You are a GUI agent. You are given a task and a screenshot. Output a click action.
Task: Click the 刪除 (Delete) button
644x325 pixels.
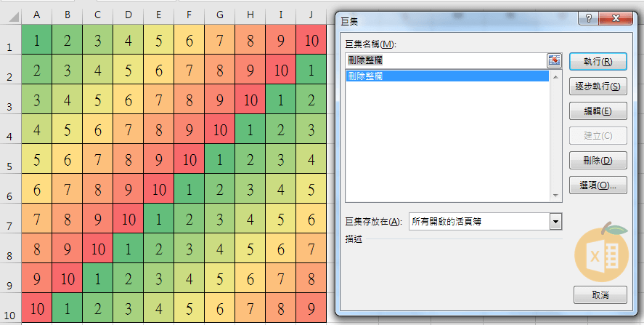[599, 161]
